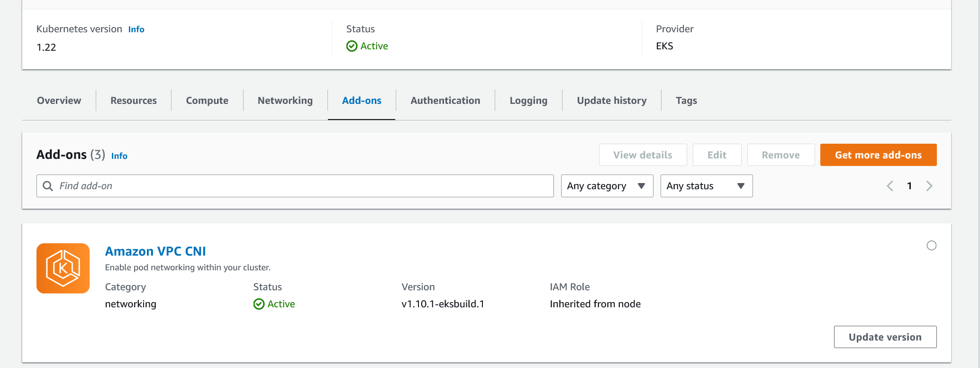Screen dimensions: 980x368
Task: Click 'Enable pod networking within your cluster' description
Action: [188, 267]
